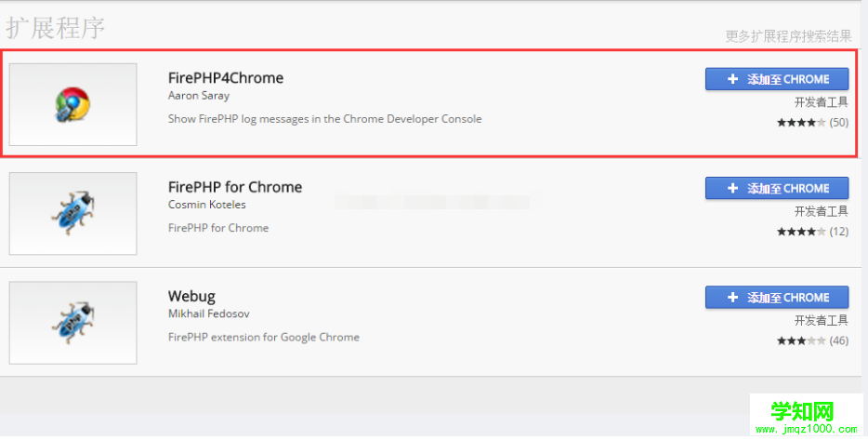Click the plus icon on Webug's add button
The image size is (868, 440).
click(x=732, y=298)
